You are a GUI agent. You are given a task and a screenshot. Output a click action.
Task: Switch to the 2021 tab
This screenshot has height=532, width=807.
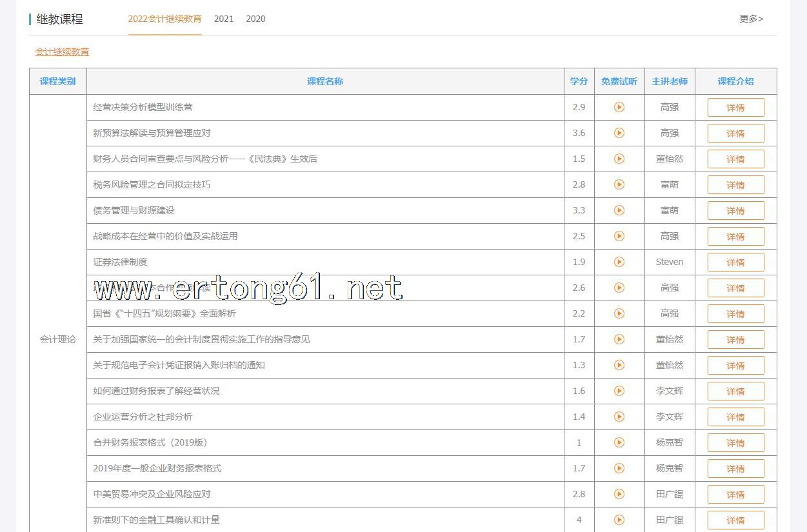click(x=224, y=19)
